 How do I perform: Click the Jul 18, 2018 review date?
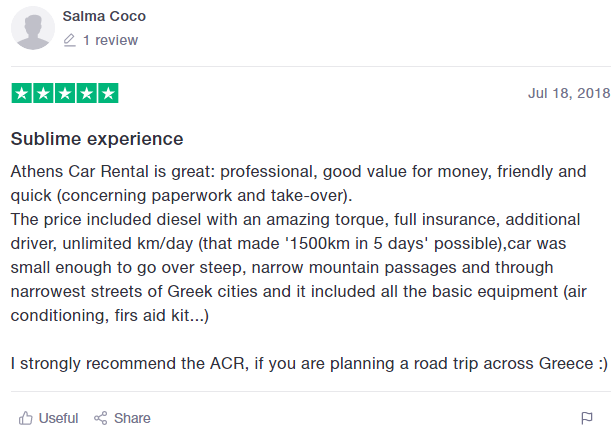[569, 94]
